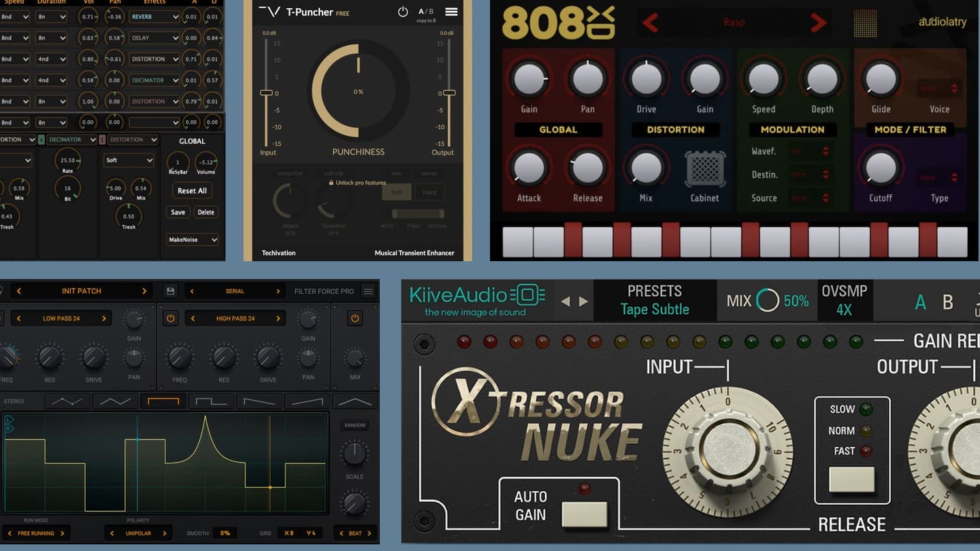Open the T-Puncher hamburger menu
This screenshot has height=551, width=980.
tap(451, 12)
